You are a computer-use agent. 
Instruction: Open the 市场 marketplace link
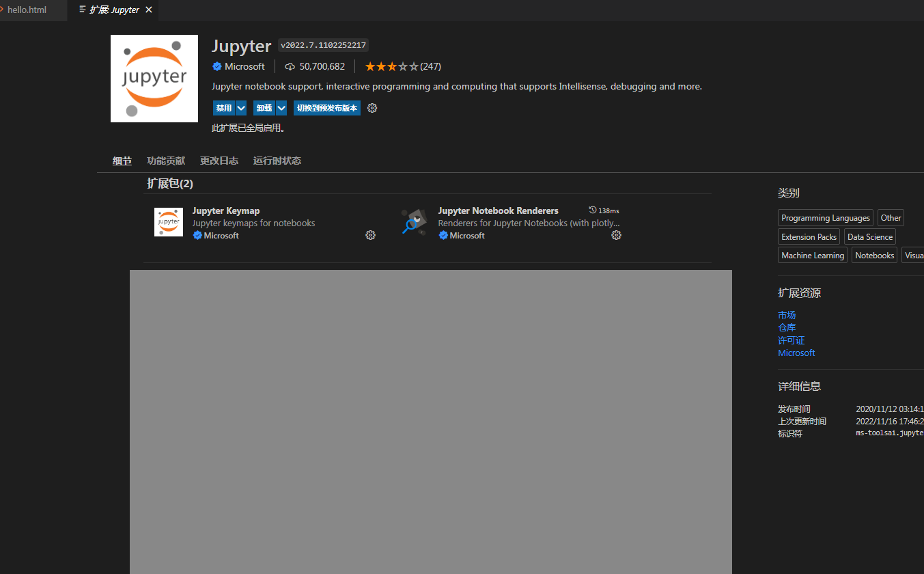pyautogui.click(x=786, y=315)
